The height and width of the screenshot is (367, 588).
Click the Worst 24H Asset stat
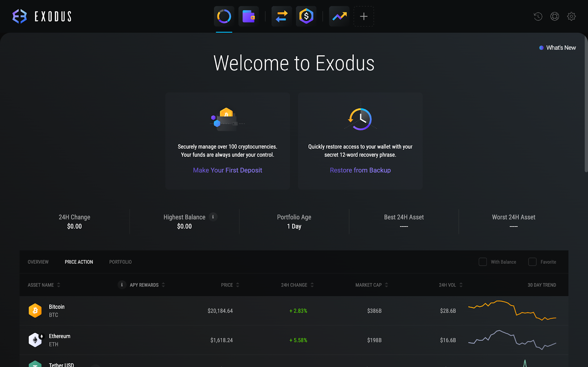(x=514, y=222)
